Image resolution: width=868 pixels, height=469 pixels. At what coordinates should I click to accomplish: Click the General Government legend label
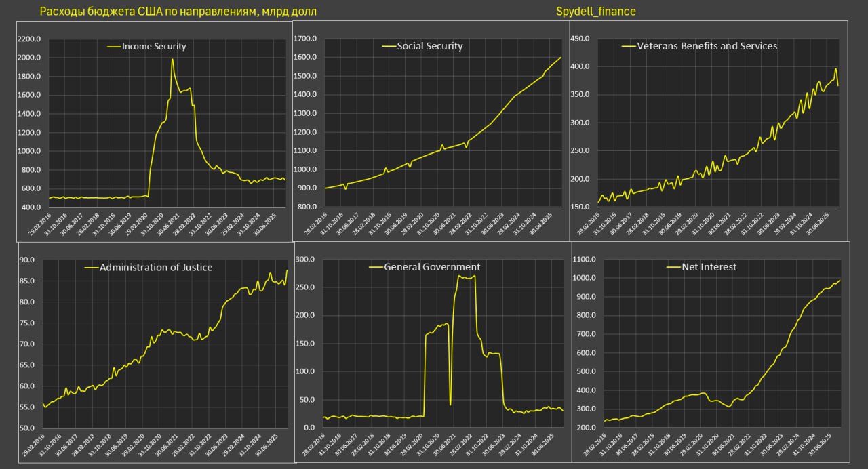(431, 267)
